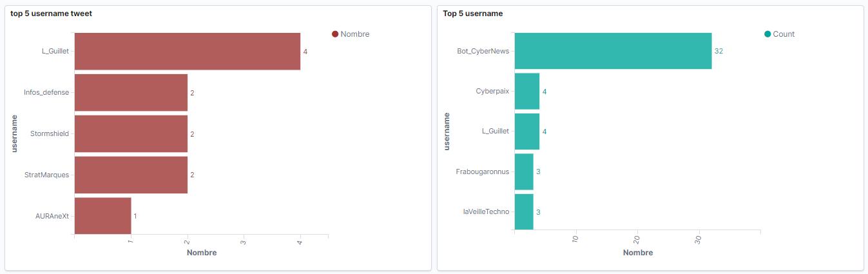Select the Frabougaronnus bar
Viewport: 868px width, 274px height.
click(524, 171)
